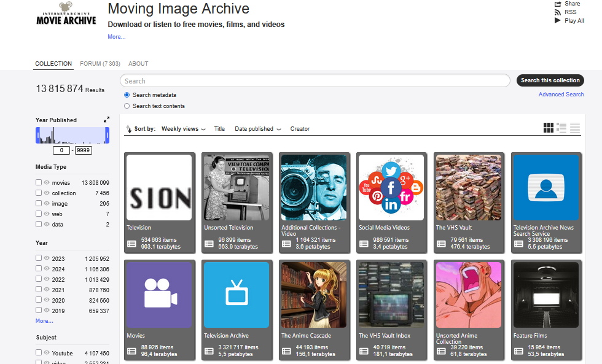Open the RSS feed icon
602x364 pixels.
pos(557,12)
